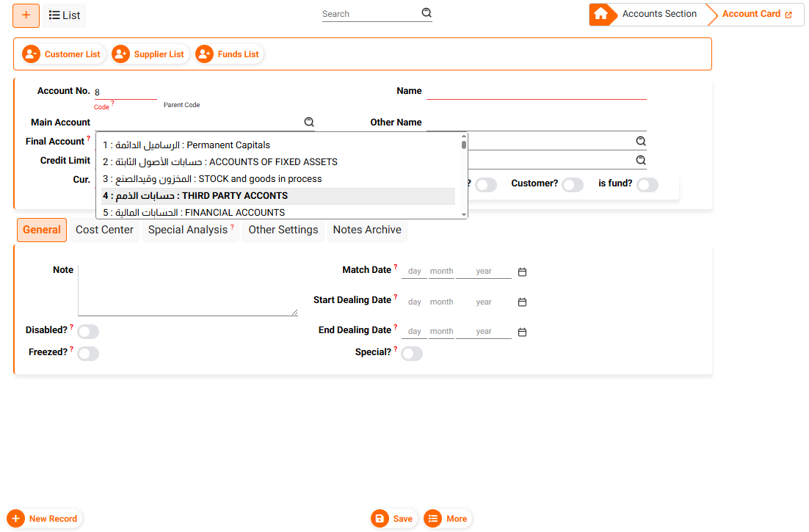Click the dropdown list scrollbar thumb
809x532 pixels.
pyautogui.click(x=463, y=145)
